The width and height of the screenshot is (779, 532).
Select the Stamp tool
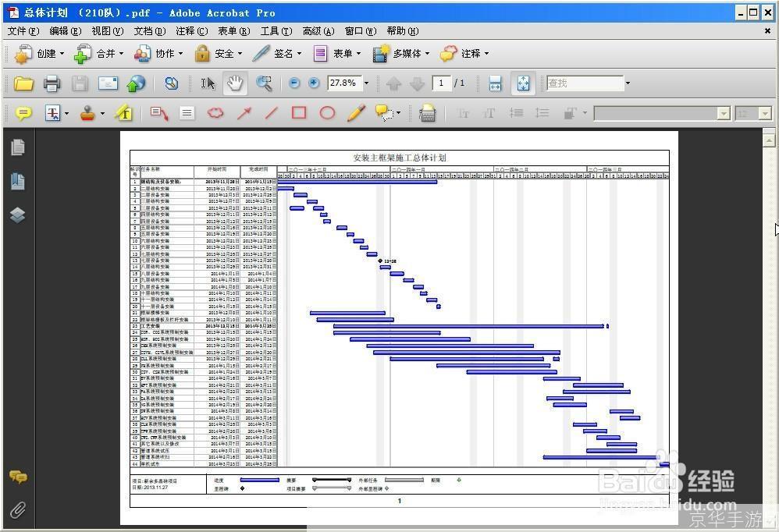[x=87, y=114]
